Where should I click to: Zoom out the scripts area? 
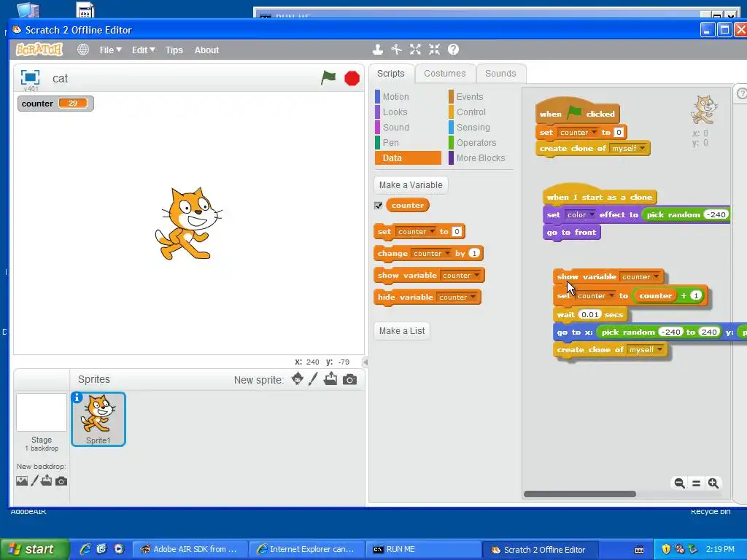pyautogui.click(x=679, y=483)
